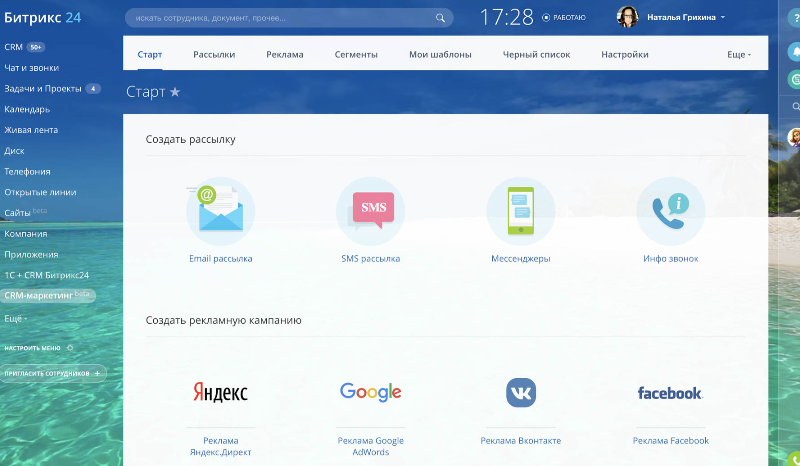Open CRM in the sidebar
The image size is (800, 466).
[x=13, y=47]
